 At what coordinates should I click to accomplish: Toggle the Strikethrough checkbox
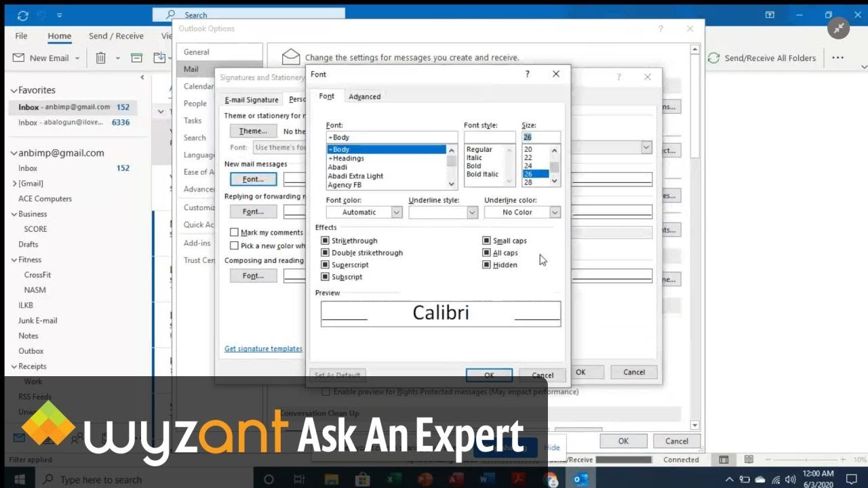pyautogui.click(x=325, y=241)
